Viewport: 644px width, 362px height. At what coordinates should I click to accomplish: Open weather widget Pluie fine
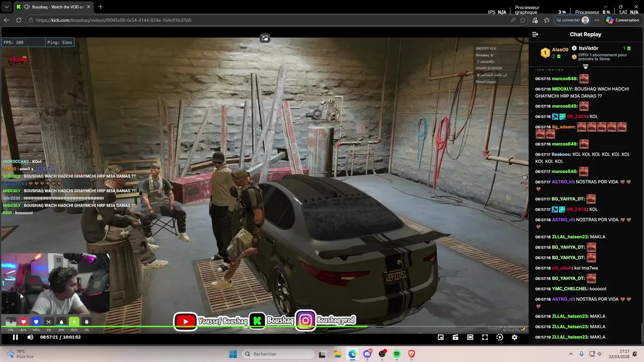[19, 354]
